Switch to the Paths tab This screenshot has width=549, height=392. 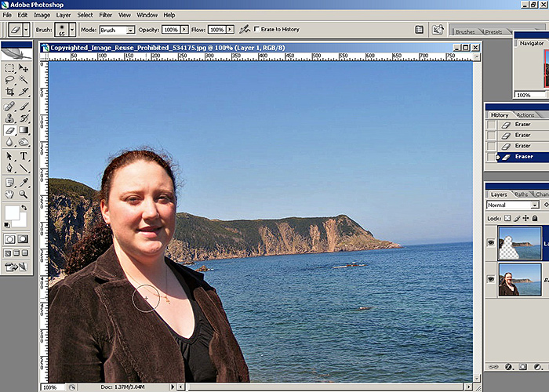point(521,194)
